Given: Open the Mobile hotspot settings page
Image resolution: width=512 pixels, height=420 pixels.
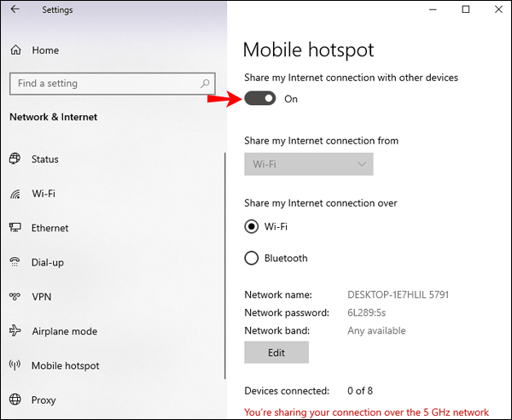Looking at the screenshot, I should coord(65,365).
